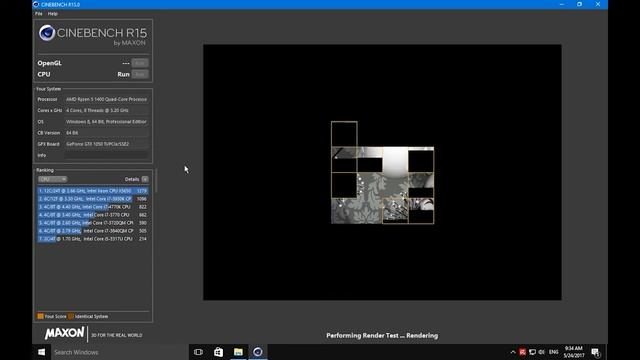Select ranking entry Intel Core i7-3930K
The width and height of the screenshot is (640, 360).
tap(93, 199)
